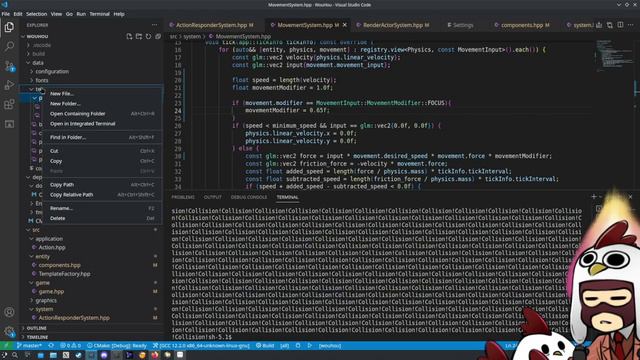640x360 pixels.
Task: Add new terminal with plus icon
Action: [x=593, y=197]
